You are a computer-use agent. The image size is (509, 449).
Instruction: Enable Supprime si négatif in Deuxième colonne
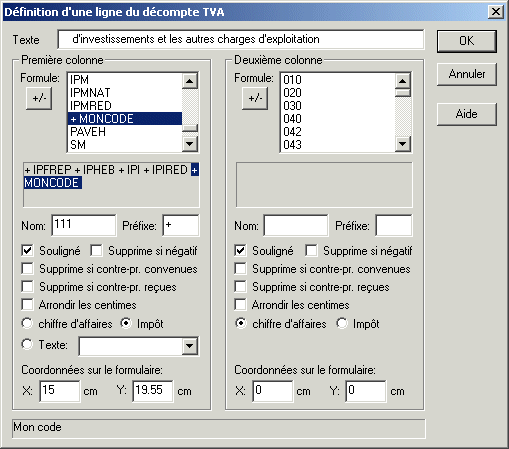[311, 251]
